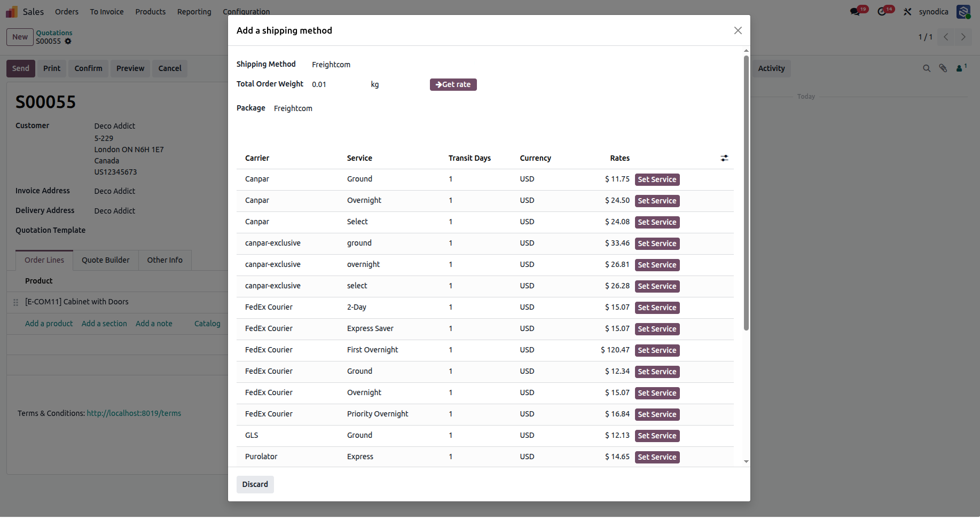Open the column settings adjust icon
Screen dimensions: 980x519
[x=724, y=158]
